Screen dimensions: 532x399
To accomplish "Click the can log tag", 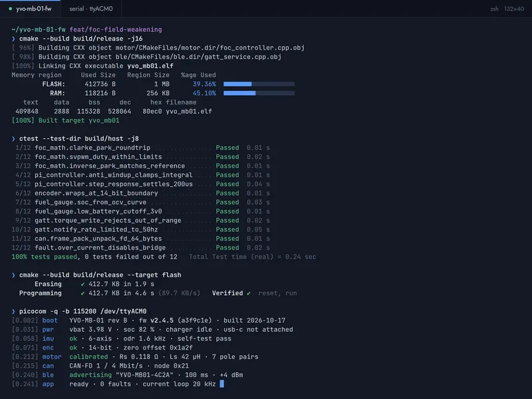I will point(48,366).
